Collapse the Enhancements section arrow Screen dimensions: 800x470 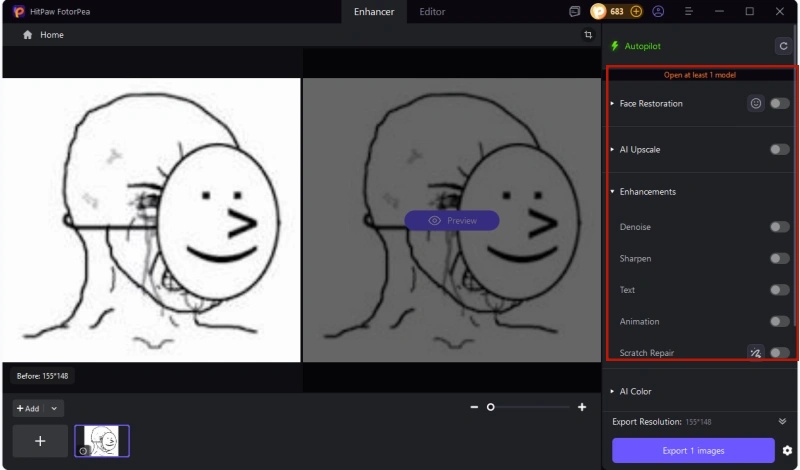(612, 192)
